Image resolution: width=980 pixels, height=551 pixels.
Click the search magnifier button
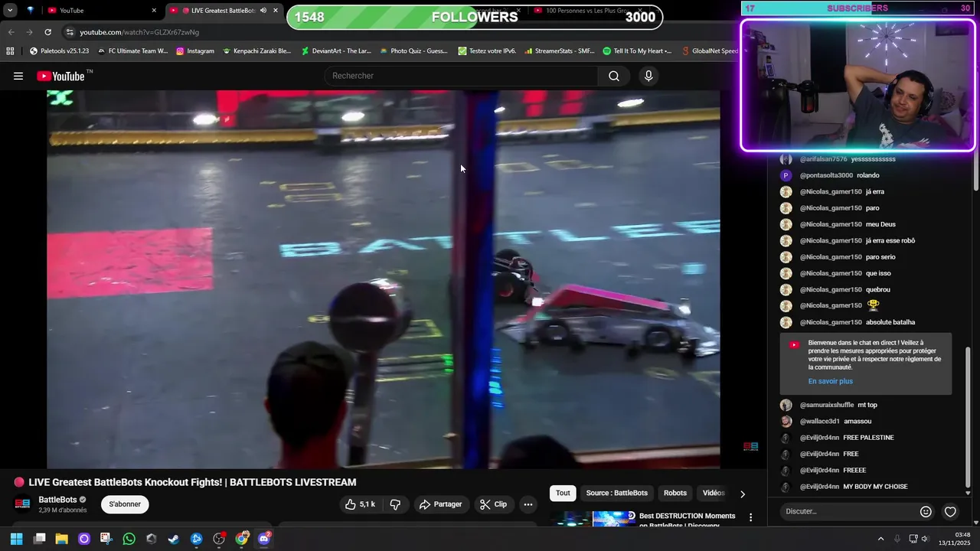(x=614, y=76)
